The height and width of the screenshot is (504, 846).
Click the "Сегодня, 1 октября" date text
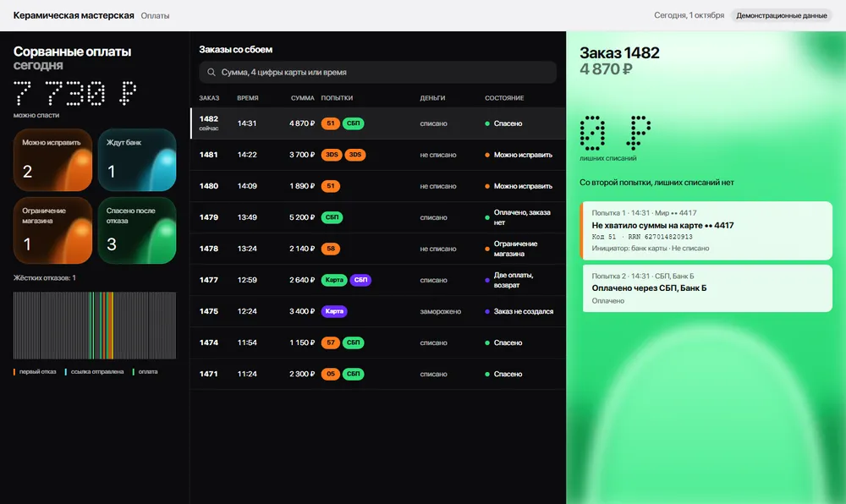689,15
